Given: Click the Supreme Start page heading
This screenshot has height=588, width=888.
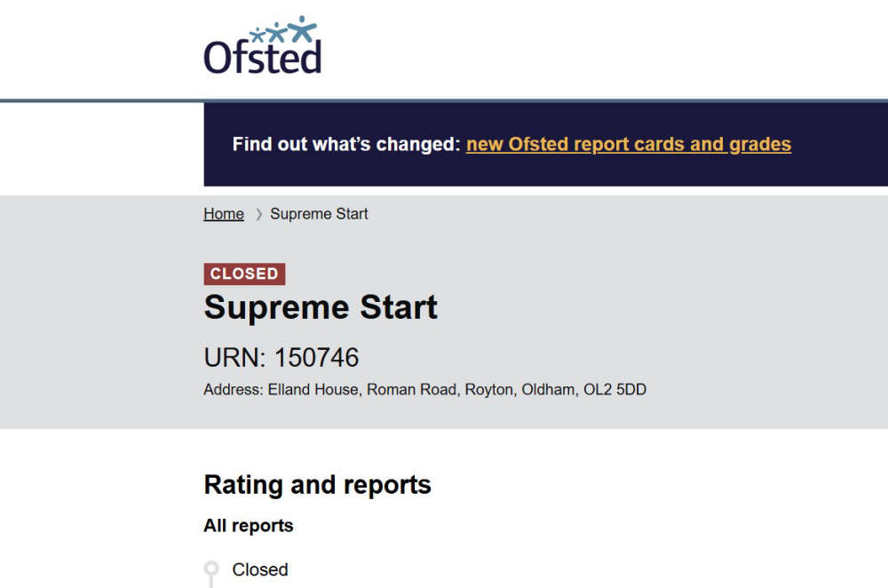Looking at the screenshot, I should tap(321, 308).
